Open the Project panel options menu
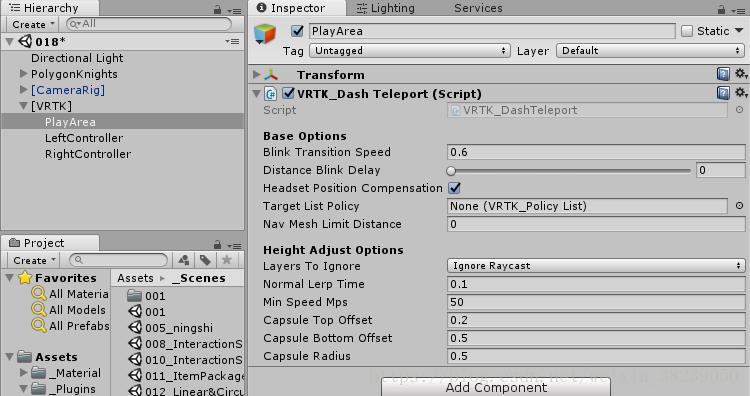Screen dimensions: 750x396 (x=234, y=246)
